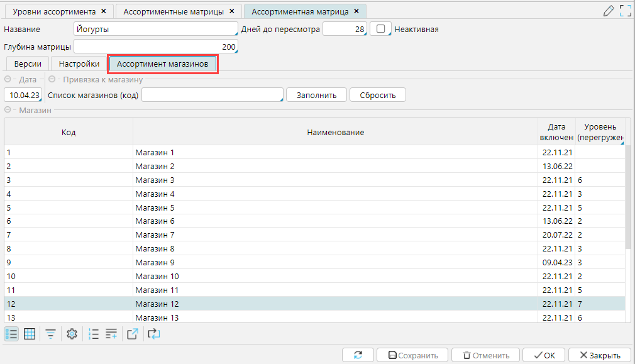This screenshot has width=635, height=364.
Task: Collapse the Привязка к магазину section
Action: [x=52, y=80]
